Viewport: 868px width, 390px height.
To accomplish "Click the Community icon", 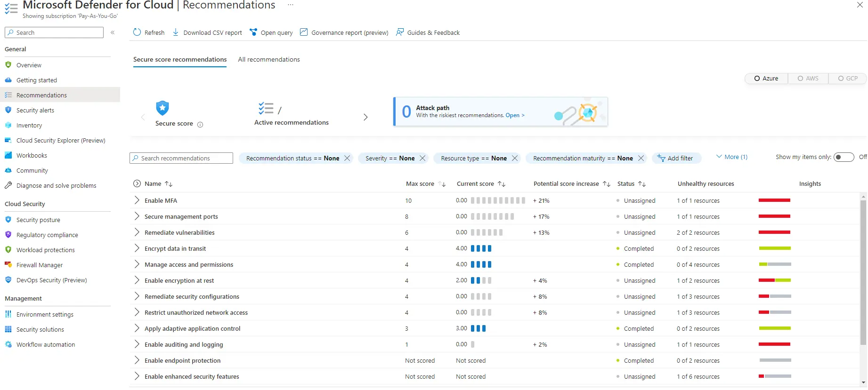I will [8, 170].
